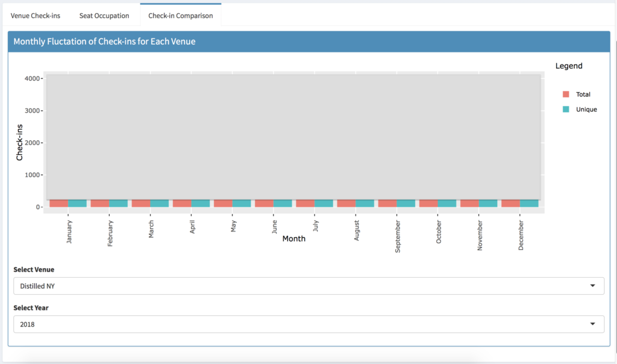Click the Unique legend teal swatch
The image size is (617, 364).
pos(566,110)
